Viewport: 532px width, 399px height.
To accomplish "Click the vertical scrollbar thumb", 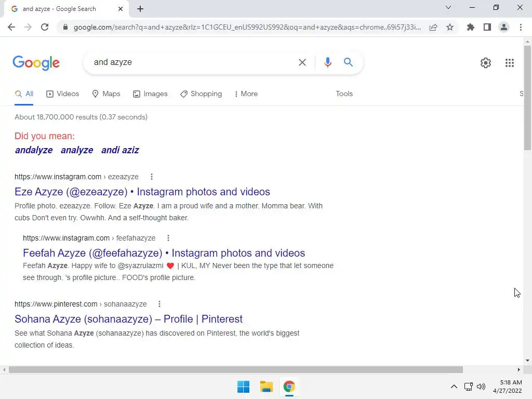I will click(527, 98).
